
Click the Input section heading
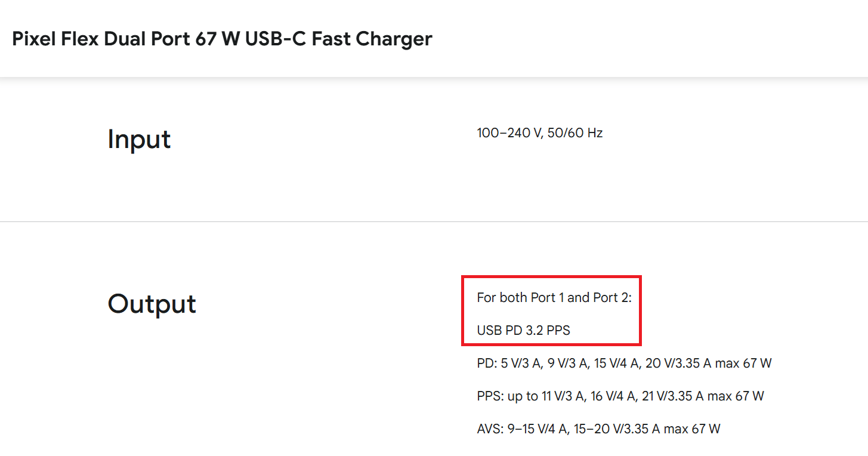coord(139,139)
